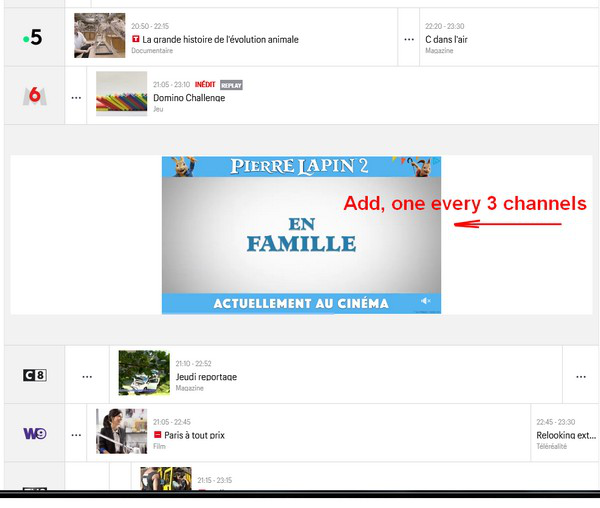The image size is (600, 508).
Task: Click the 22:20 - 23:30 time slot
Action: click(x=445, y=26)
